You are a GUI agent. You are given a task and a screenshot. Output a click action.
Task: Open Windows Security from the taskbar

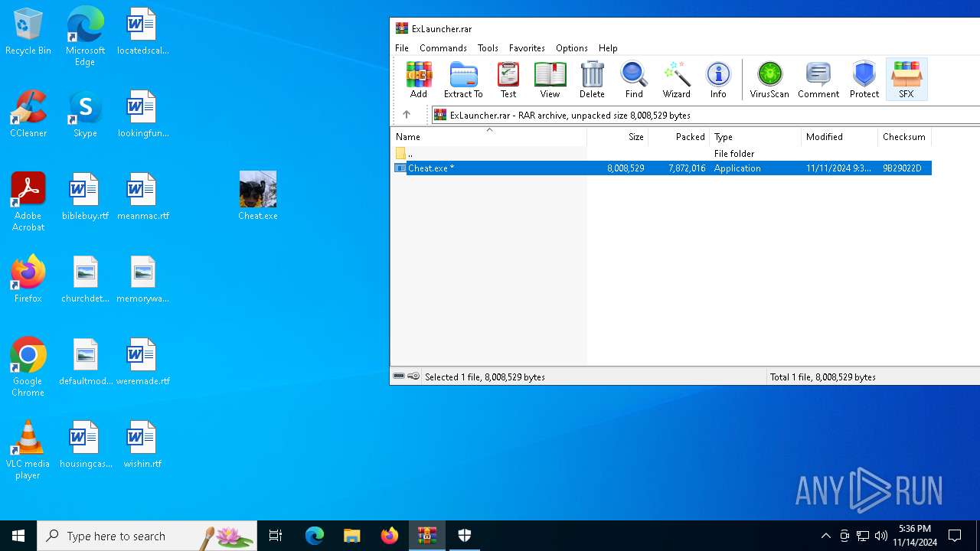[x=465, y=536]
